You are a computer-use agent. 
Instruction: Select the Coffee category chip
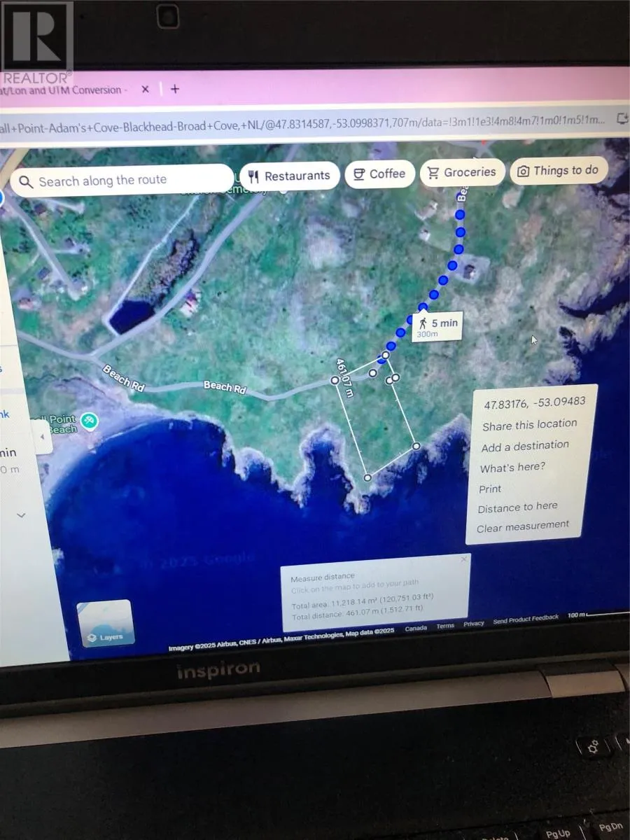[379, 174]
